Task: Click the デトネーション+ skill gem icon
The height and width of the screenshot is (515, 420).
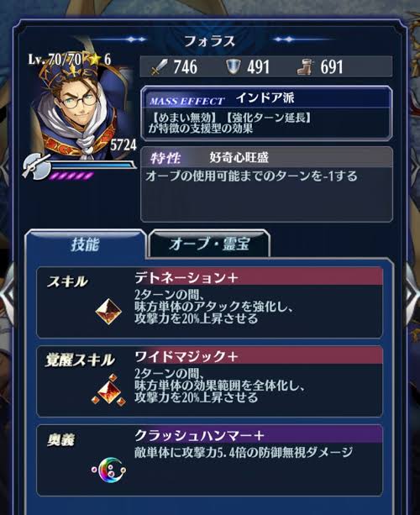Action: pyautogui.click(x=108, y=312)
